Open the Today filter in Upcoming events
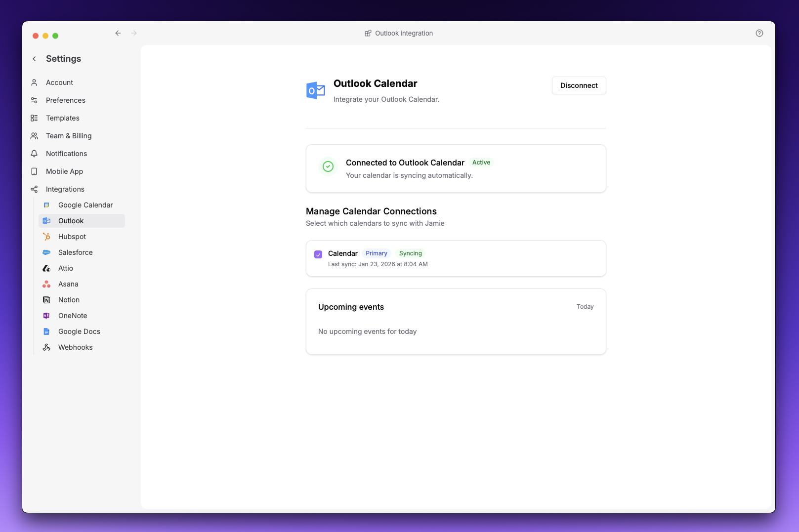This screenshot has height=532, width=799. coord(585,306)
